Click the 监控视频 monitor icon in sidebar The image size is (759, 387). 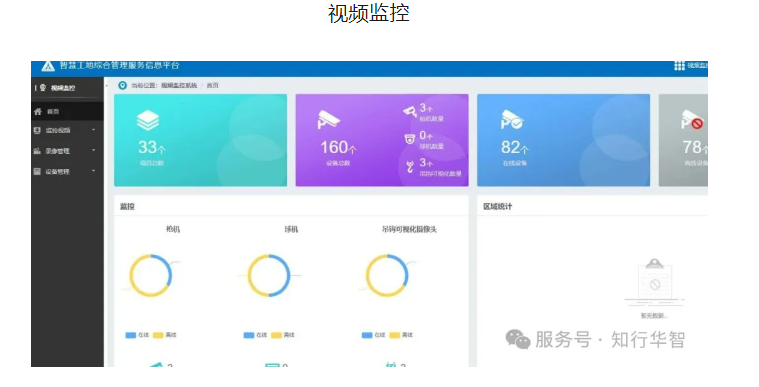[37, 130]
